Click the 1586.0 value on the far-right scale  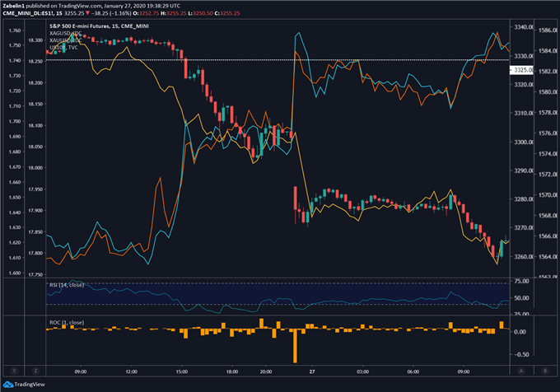(x=548, y=30)
